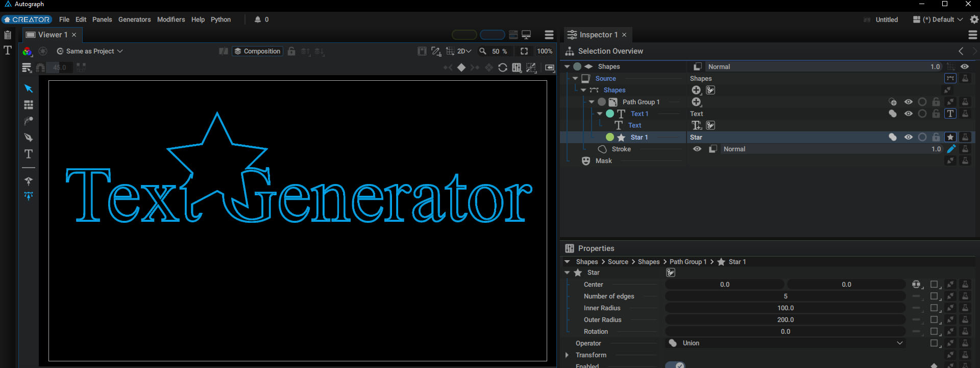
Task: Click the CREATOR mode button
Action: [x=27, y=19]
